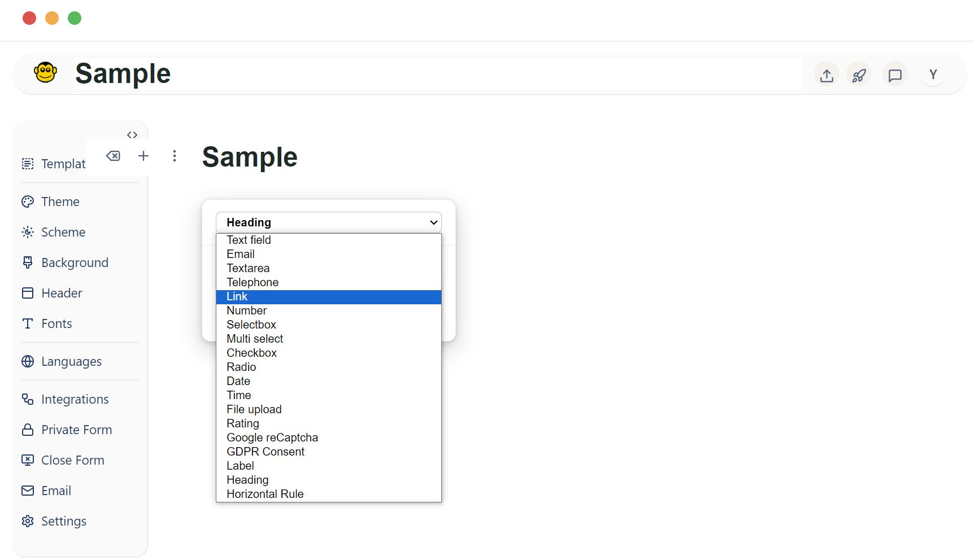974x560 pixels.
Task: Pick Telephone from the list
Action: click(x=329, y=282)
